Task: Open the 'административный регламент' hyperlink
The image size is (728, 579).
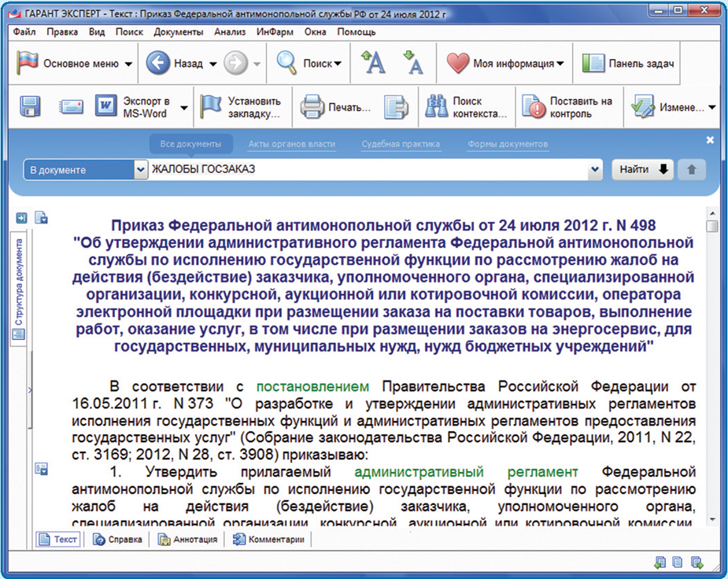Action: tap(465, 472)
